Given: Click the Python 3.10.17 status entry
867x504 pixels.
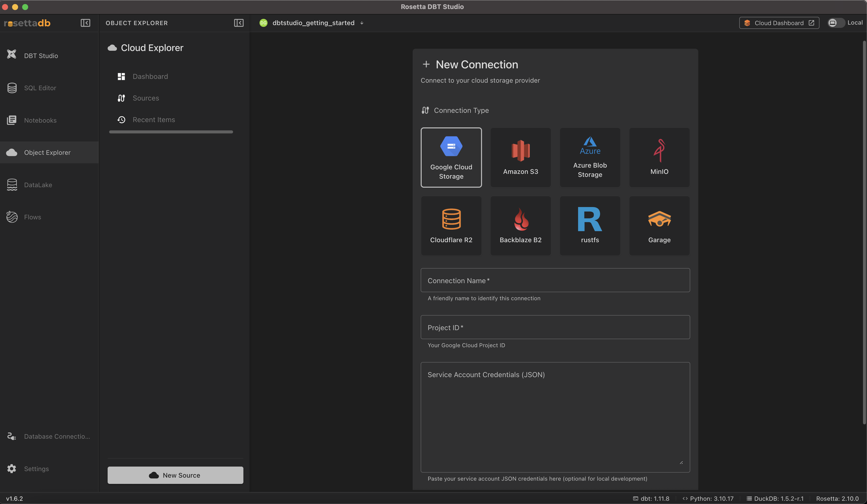Looking at the screenshot, I should tap(708, 498).
